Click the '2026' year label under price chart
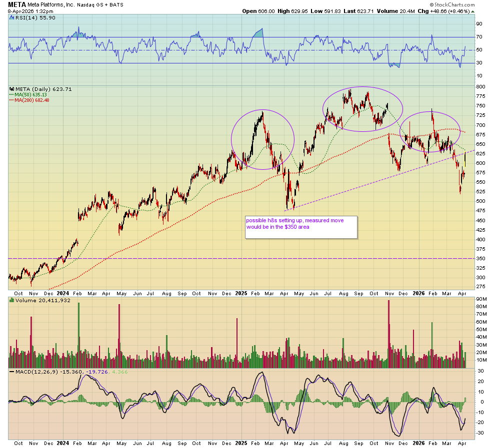495x448 pixels. coord(418,293)
